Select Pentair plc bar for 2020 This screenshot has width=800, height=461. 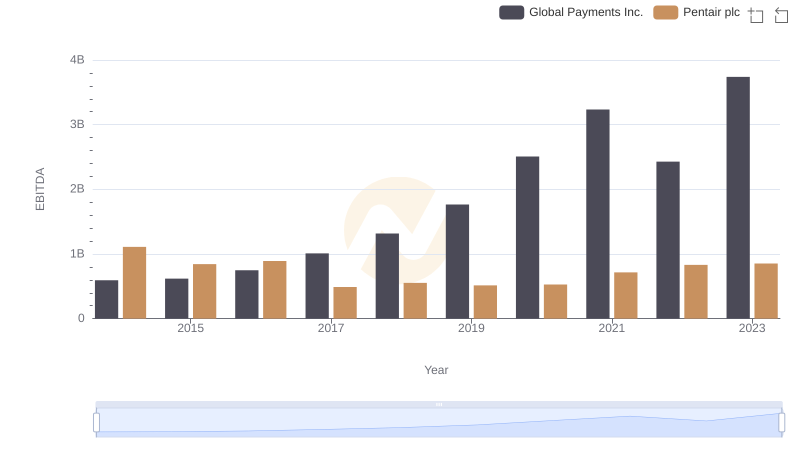pyautogui.click(x=556, y=301)
